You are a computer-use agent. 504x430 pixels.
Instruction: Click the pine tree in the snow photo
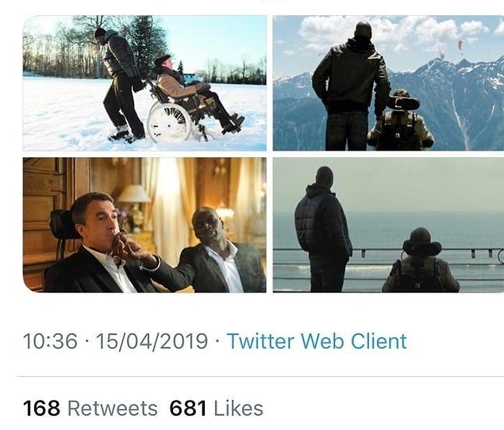148,45
